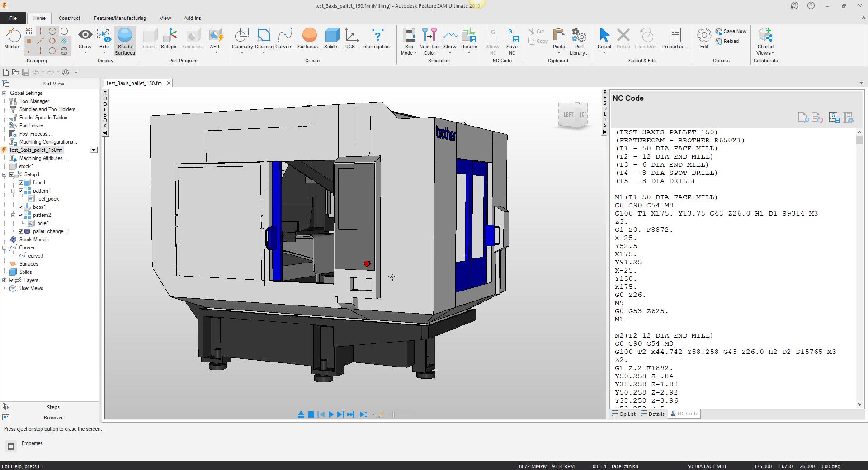Open the File menu
This screenshot has width=868, height=470.
[x=13, y=18]
